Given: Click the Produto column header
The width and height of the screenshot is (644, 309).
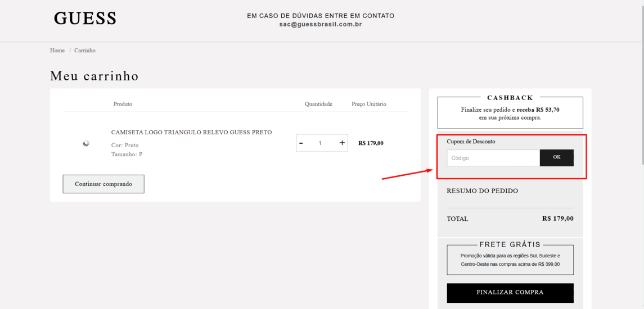Looking at the screenshot, I should click(123, 104).
